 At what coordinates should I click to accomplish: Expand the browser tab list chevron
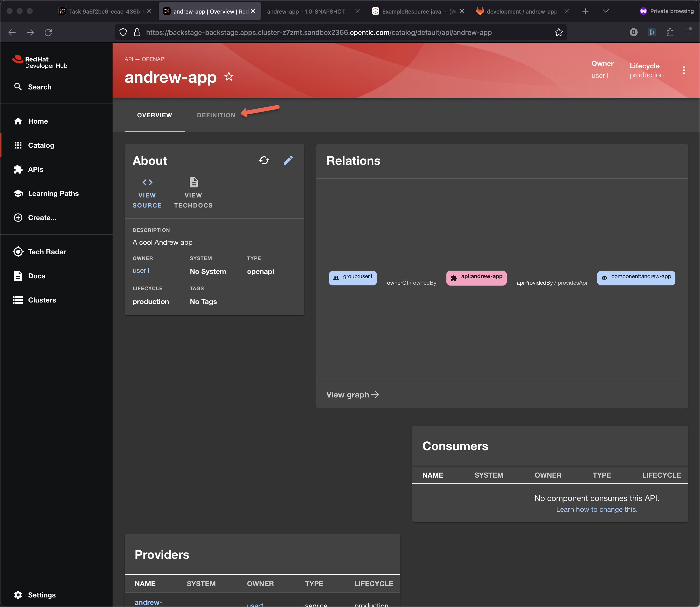point(606,11)
